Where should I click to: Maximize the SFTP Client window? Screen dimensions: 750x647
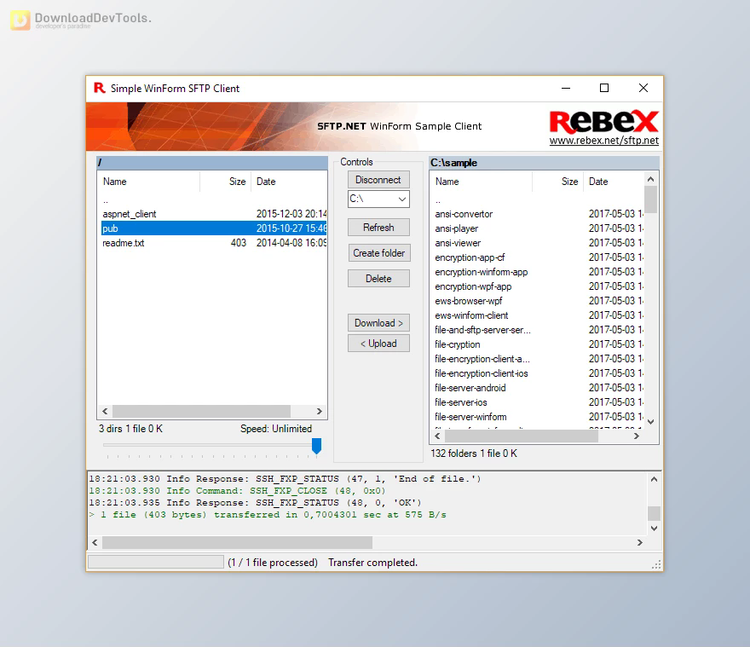(x=604, y=88)
